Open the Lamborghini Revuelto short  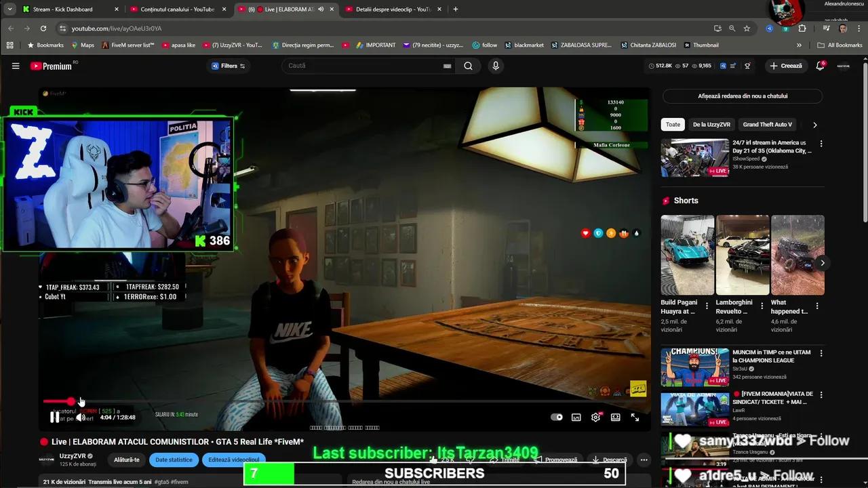(x=743, y=255)
